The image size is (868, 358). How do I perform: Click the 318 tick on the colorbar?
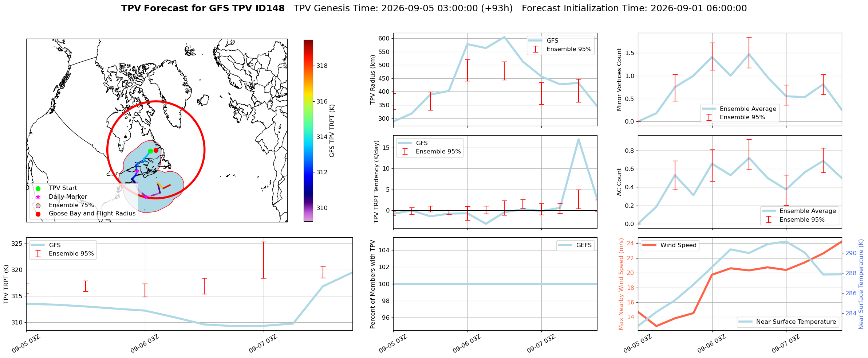point(322,66)
